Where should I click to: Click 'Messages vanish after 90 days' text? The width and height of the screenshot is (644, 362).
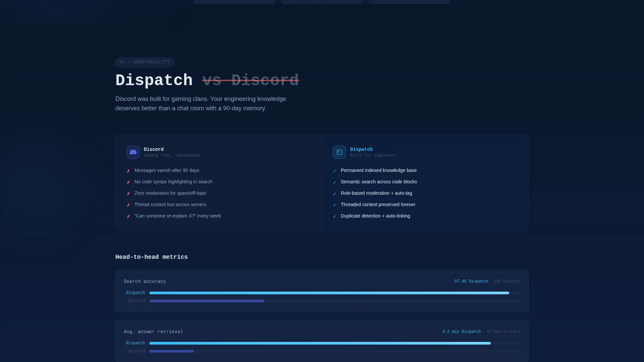[167, 170]
